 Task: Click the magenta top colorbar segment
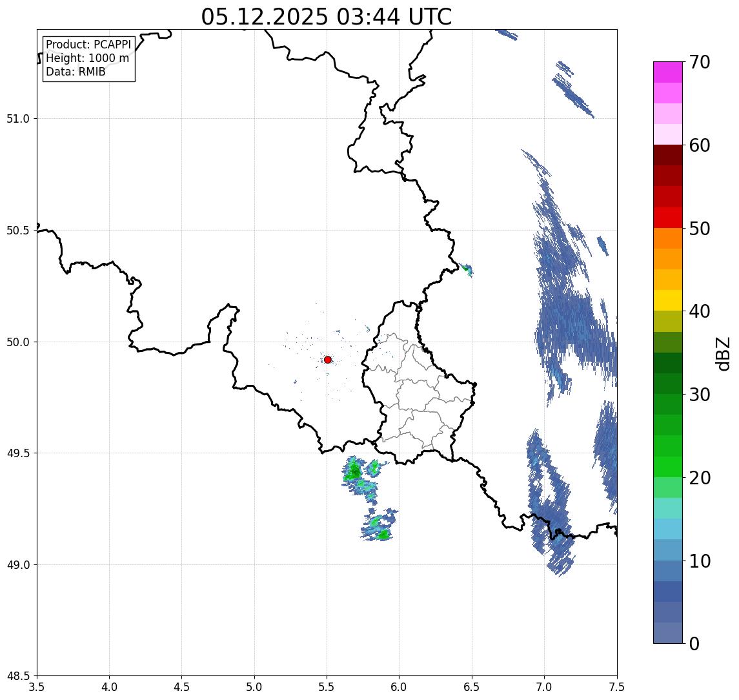(668, 72)
